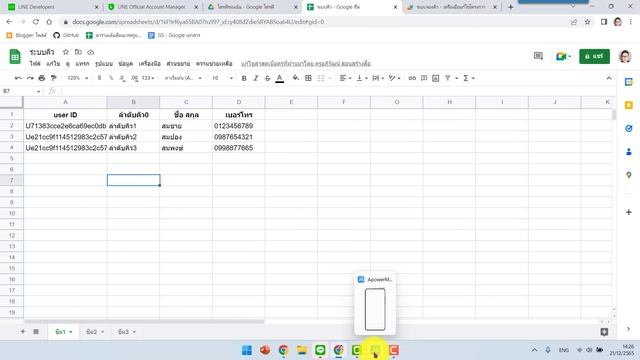Open the functions sigma dropdown
The height and width of the screenshot is (360, 640).
click(469, 78)
